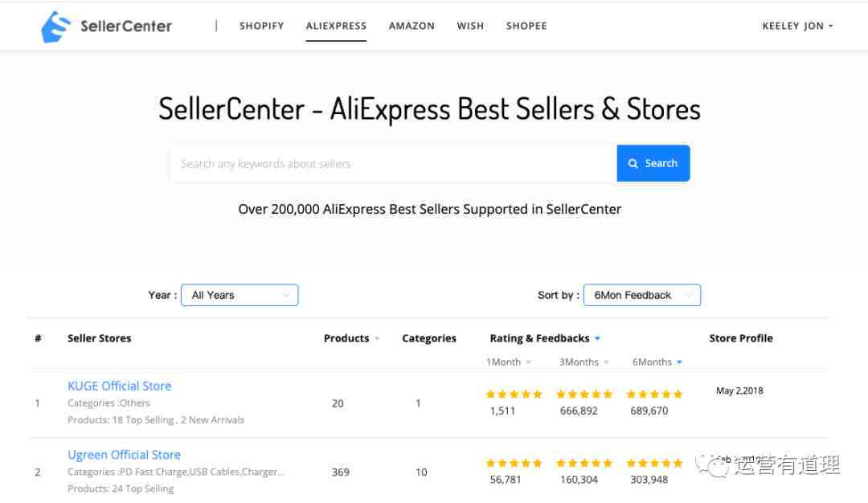Click Ugreen's product count 369
The width and height of the screenshot is (868, 503).
click(341, 472)
